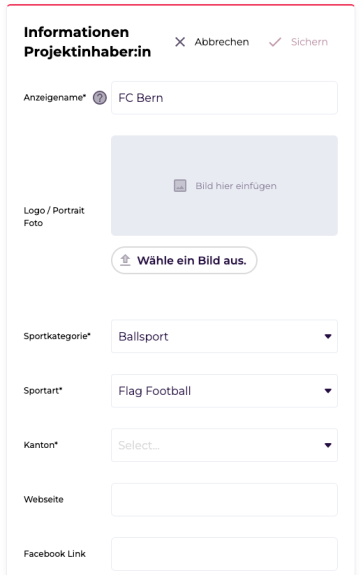The image size is (363, 575).
Task: Cancel editing via the Abbrechen text
Action: click(221, 42)
